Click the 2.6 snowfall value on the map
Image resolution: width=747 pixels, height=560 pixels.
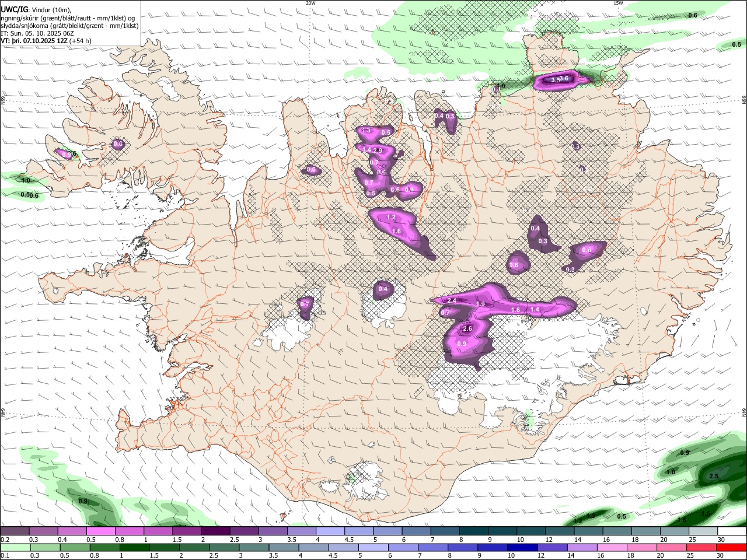point(467,329)
